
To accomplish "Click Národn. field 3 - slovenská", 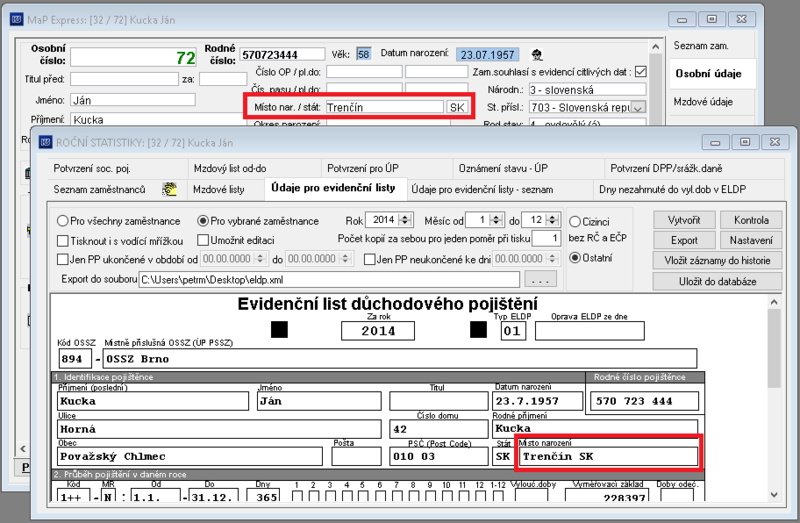I will [587, 90].
